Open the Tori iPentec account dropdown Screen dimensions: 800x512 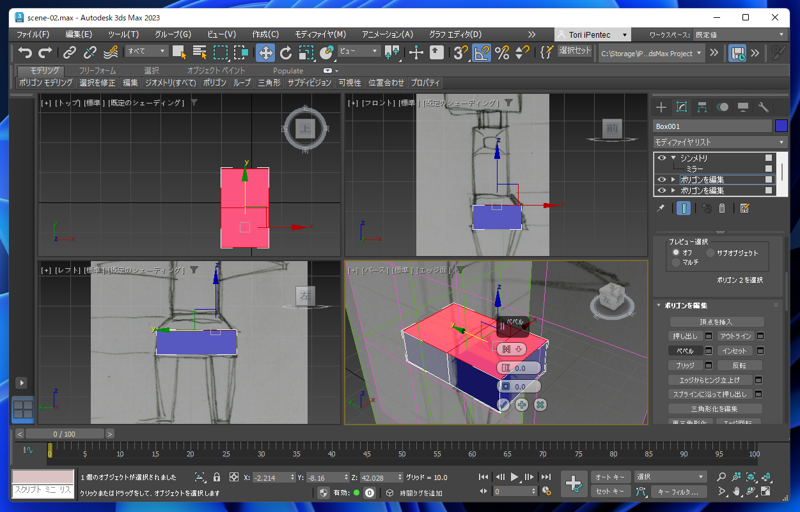pos(592,35)
